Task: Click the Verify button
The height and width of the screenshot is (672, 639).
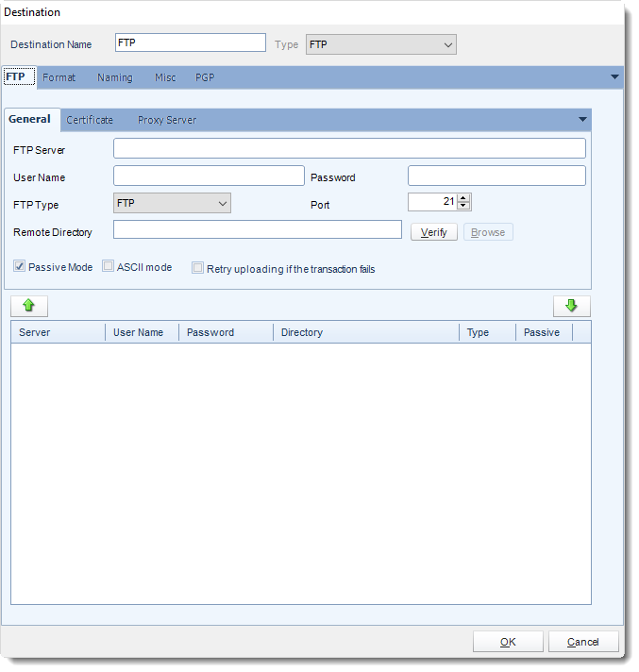Action: coord(434,232)
